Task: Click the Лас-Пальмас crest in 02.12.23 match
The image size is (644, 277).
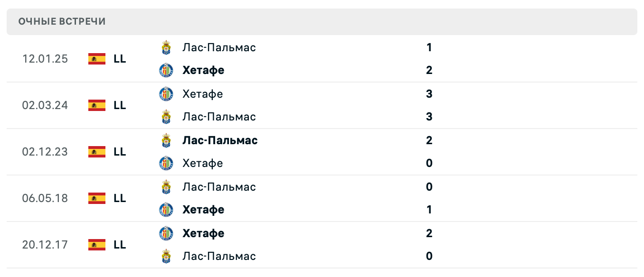Action: pyautogui.click(x=166, y=140)
